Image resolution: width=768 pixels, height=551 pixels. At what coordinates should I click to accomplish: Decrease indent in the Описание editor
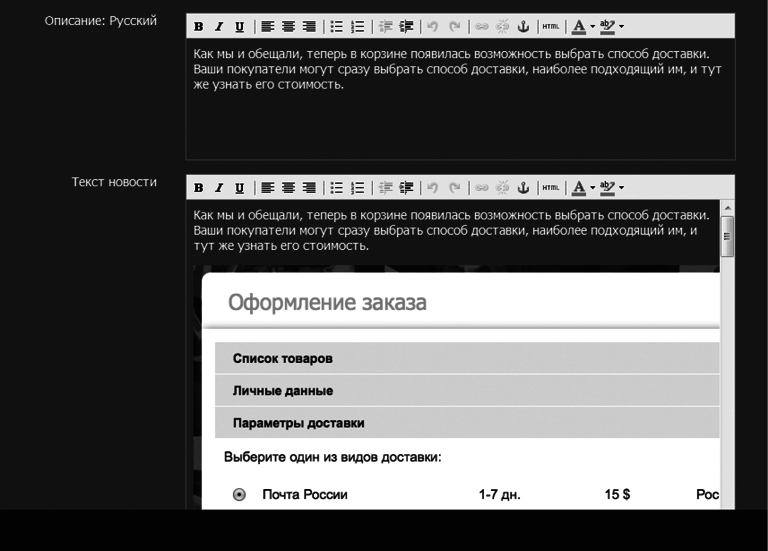385,26
